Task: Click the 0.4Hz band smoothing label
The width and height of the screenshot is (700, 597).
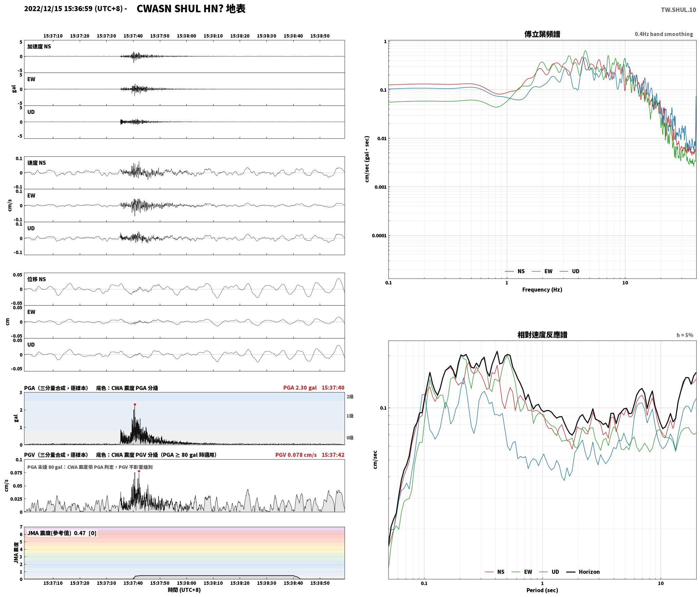Action: (664, 34)
